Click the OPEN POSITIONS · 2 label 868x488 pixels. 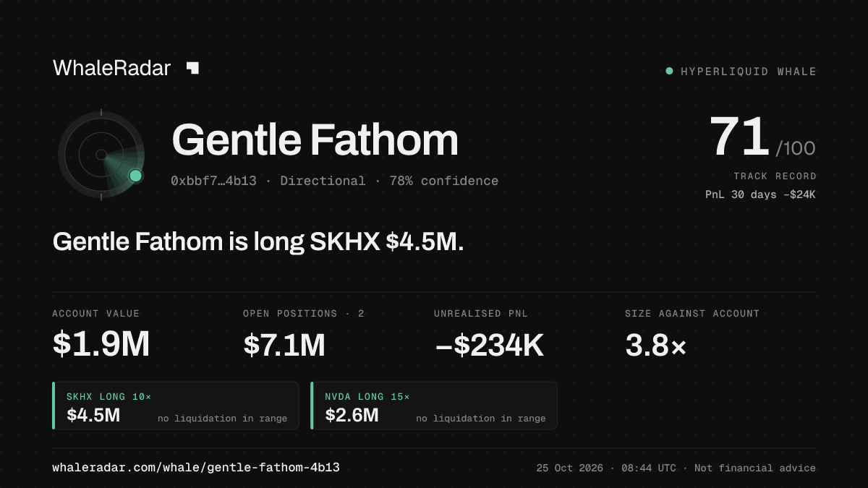(x=304, y=314)
